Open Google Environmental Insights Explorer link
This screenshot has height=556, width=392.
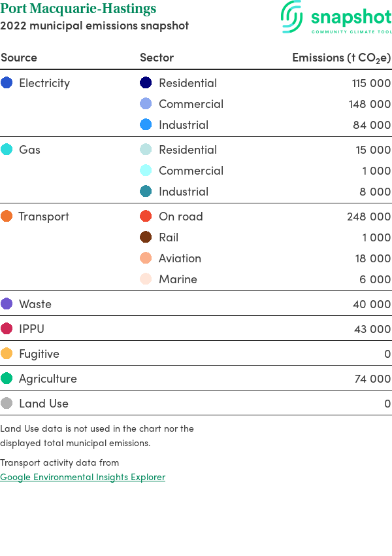(x=82, y=477)
